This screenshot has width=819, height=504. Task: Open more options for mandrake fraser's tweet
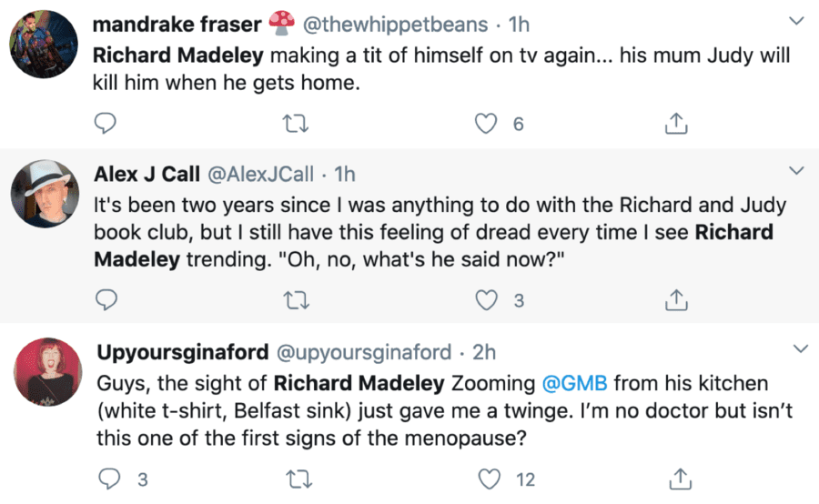[796, 20]
